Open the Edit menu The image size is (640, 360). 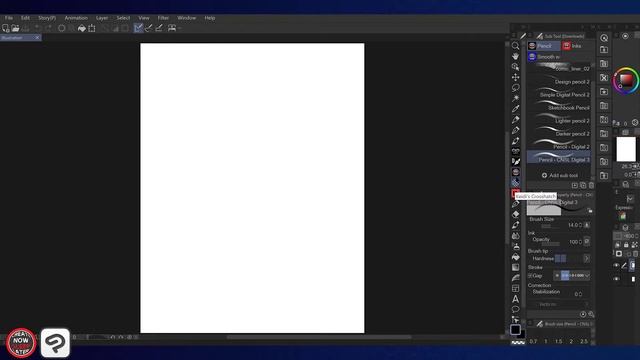[25, 18]
